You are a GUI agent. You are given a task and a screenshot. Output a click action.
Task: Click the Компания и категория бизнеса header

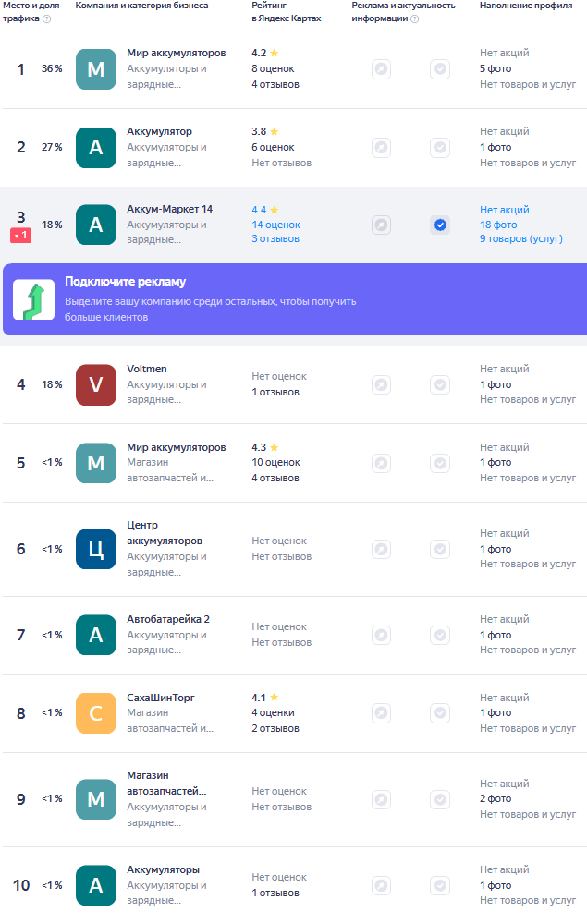141,6
